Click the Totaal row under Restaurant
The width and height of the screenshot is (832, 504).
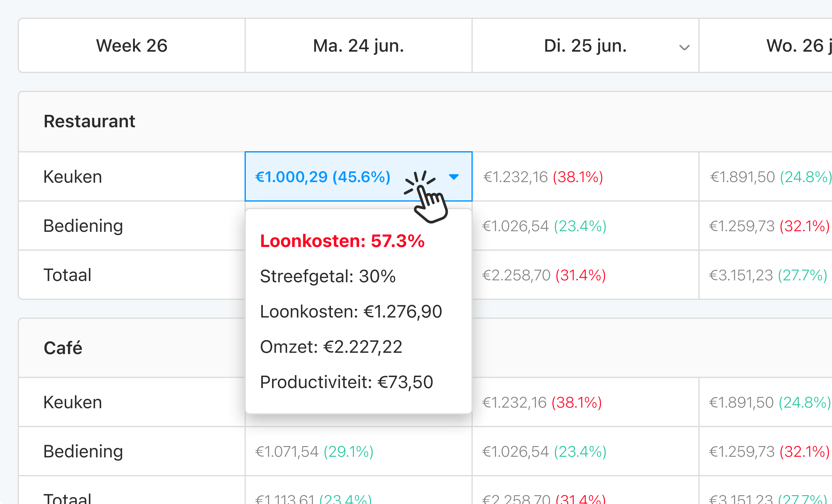(x=67, y=274)
